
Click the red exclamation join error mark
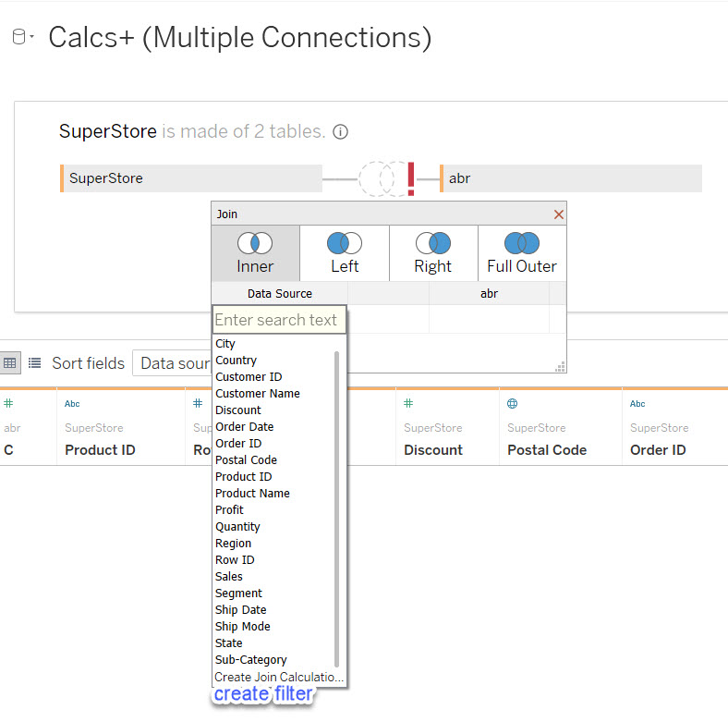(411, 178)
